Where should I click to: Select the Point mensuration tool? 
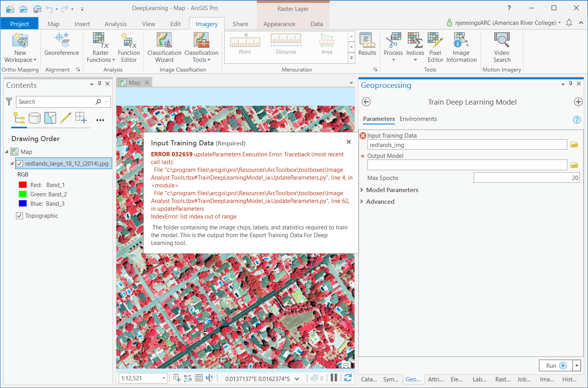(245, 44)
